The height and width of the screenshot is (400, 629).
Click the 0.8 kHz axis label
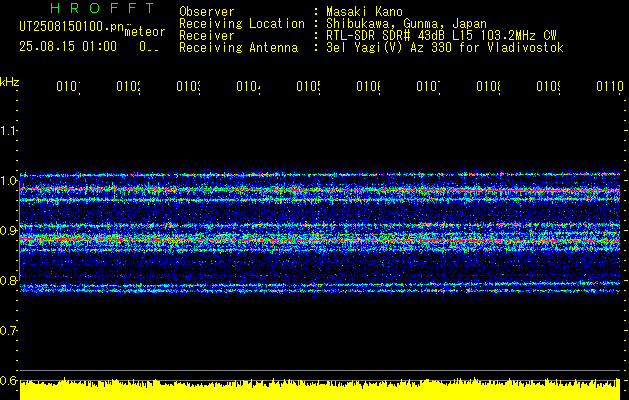pyautogui.click(x=9, y=280)
